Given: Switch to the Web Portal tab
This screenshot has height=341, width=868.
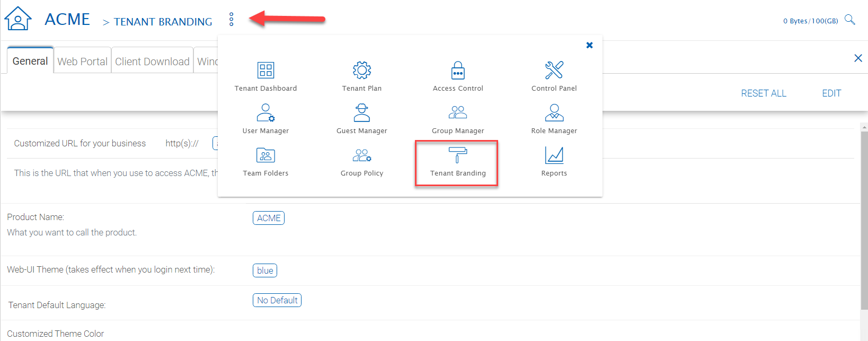Looking at the screenshot, I should coord(82,62).
